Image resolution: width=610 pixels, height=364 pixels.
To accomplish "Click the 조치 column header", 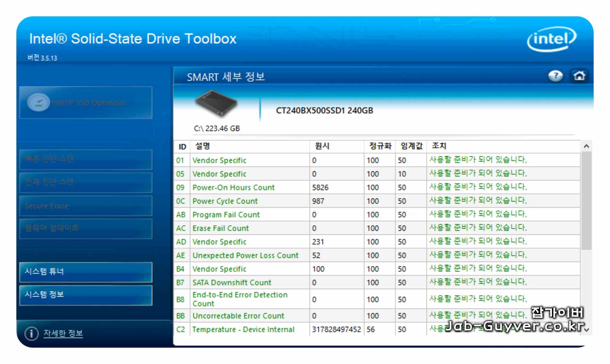I will [504, 146].
